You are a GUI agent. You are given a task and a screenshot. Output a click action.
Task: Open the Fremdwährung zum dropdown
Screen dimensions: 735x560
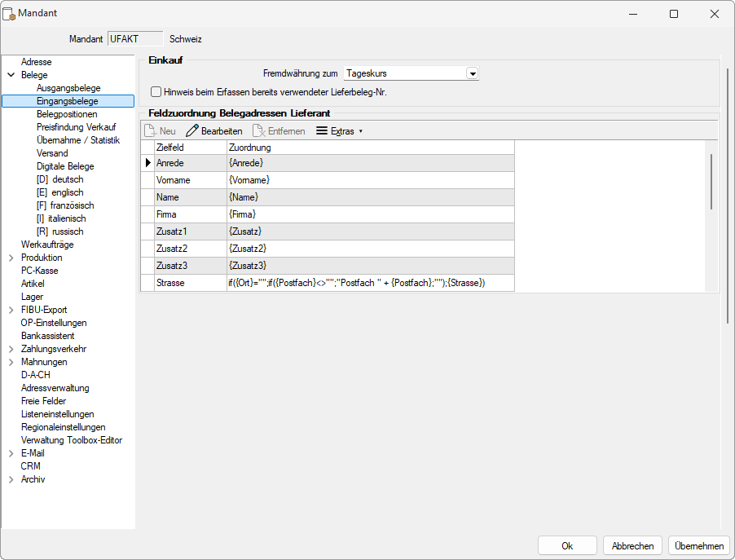pos(472,73)
